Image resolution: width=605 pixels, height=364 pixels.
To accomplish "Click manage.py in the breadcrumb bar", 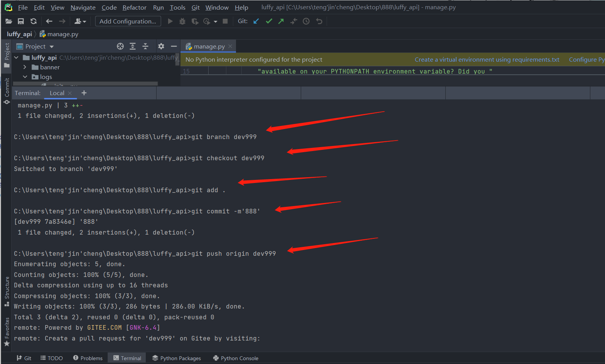I will pos(59,34).
